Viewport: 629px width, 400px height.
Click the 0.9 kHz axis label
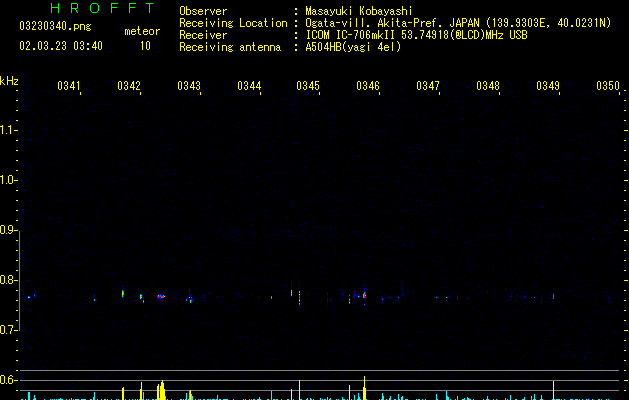8,230
